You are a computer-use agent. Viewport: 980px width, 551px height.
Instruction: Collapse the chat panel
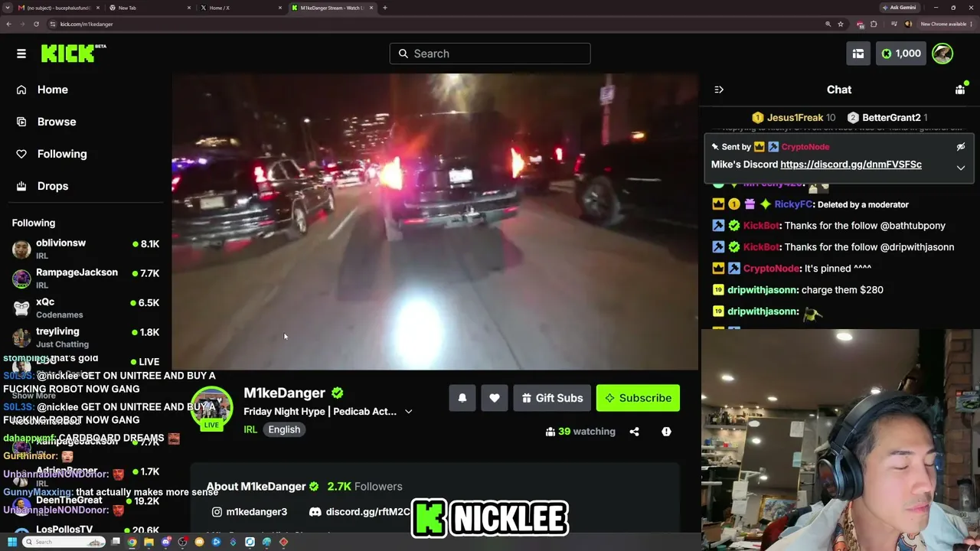point(719,90)
